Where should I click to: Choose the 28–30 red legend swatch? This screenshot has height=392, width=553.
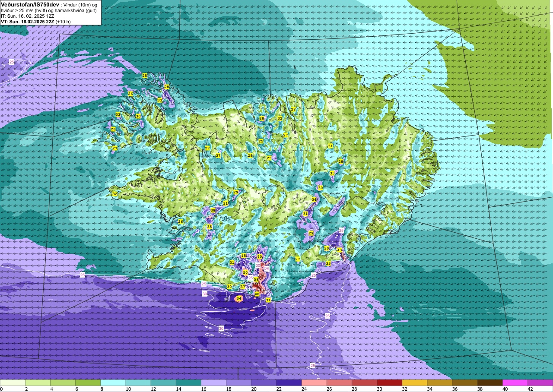[364, 383]
